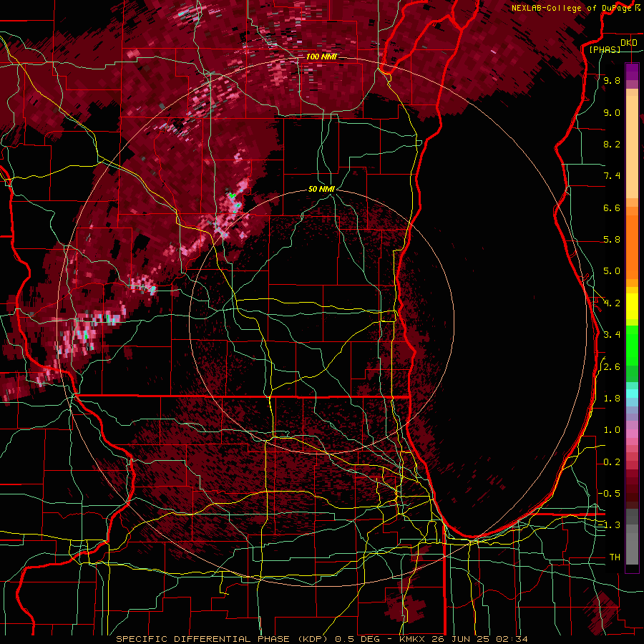Click the DKD legend heading

[628, 43]
